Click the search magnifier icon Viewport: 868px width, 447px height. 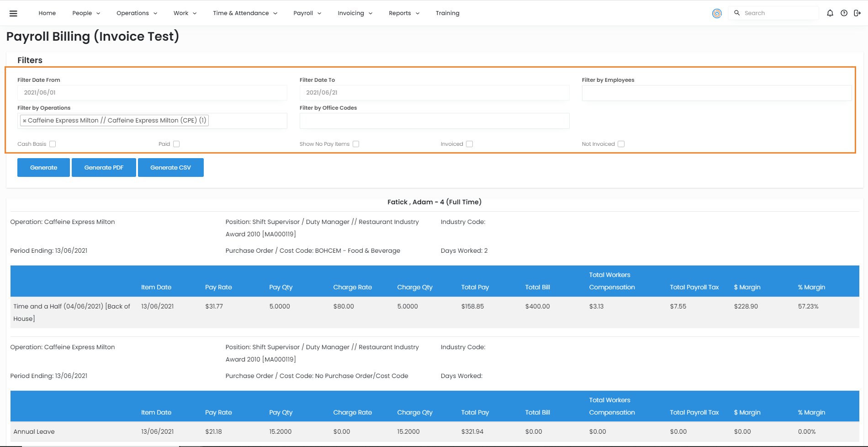pos(737,13)
